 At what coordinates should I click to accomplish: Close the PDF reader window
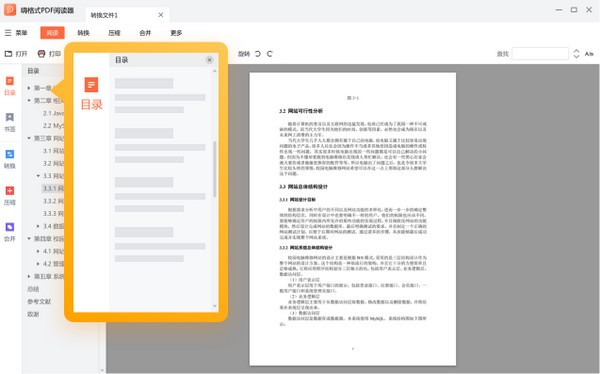coord(589,10)
